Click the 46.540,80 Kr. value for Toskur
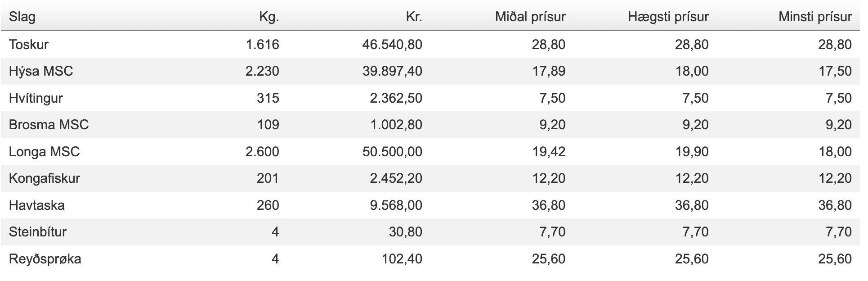This screenshot has height=281, width=868. coord(392,44)
